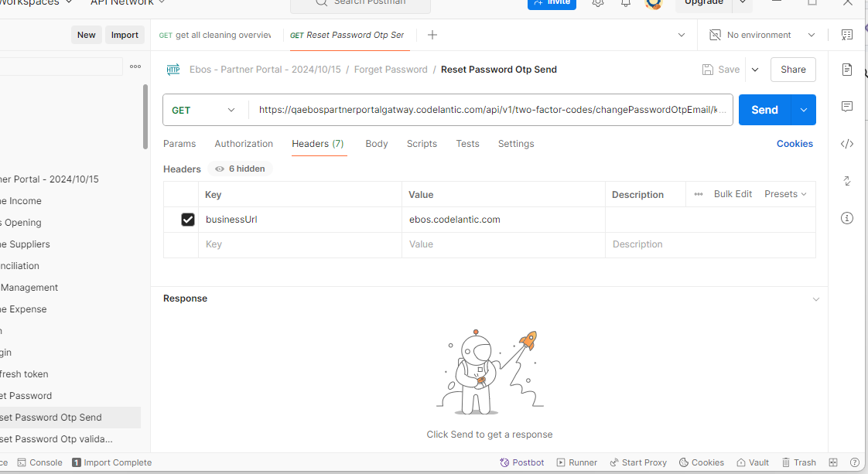The width and height of the screenshot is (868, 474).
Task: Open sidebar options three-dot menu
Action: tap(135, 66)
